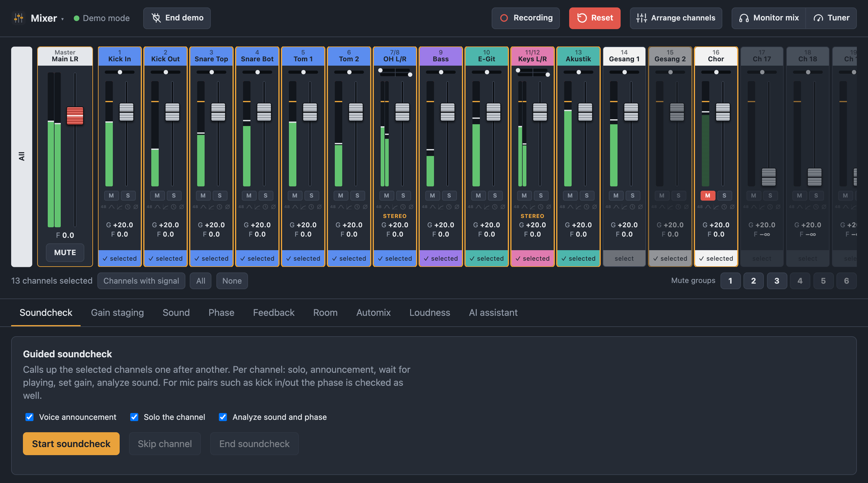Toggle the phase invert icon on Tom 1
The height and width of the screenshot is (483, 868).
319,207
